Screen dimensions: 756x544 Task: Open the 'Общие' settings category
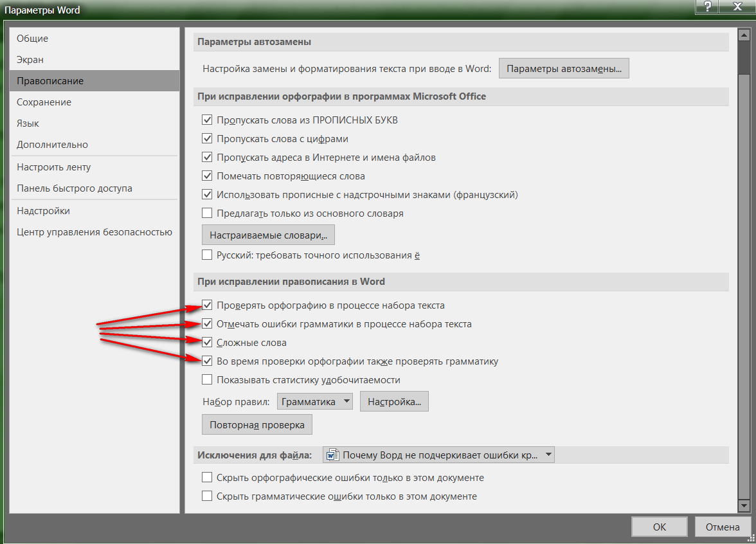(x=33, y=39)
